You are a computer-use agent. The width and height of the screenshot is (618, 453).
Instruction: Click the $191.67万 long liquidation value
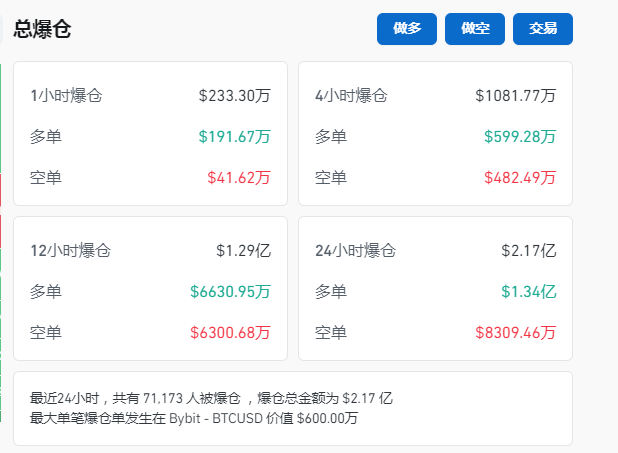(x=235, y=136)
